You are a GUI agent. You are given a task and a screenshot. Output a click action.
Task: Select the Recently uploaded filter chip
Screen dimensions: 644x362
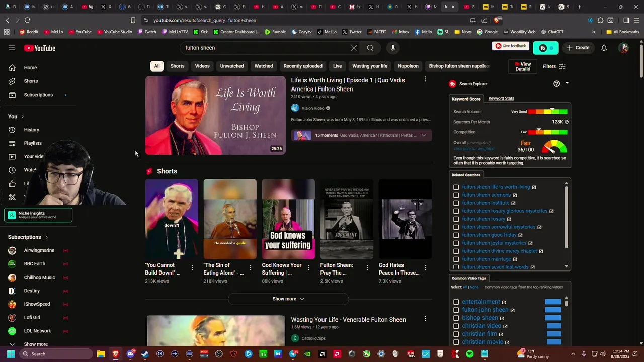pos(303,66)
